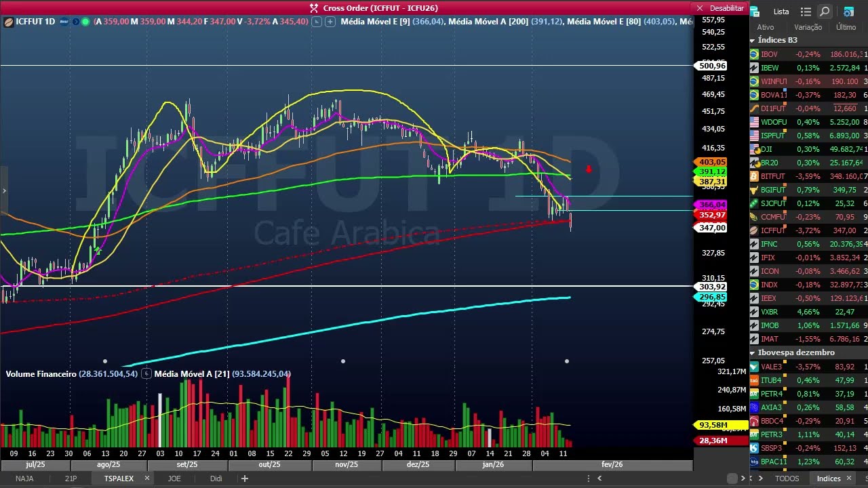The height and width of the screenshot is (488, 868).
Task: Switch to the 21P workspace tab
Action: point(71,479)
